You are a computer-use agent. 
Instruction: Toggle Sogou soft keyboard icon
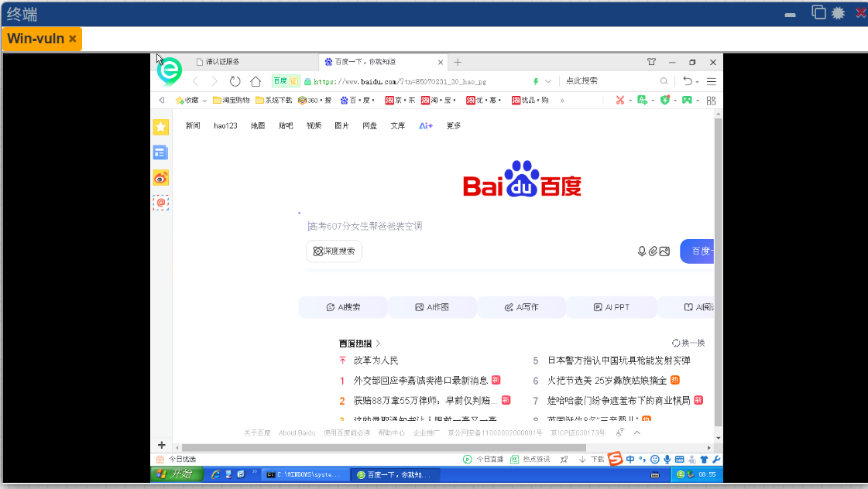click(679, 459)
